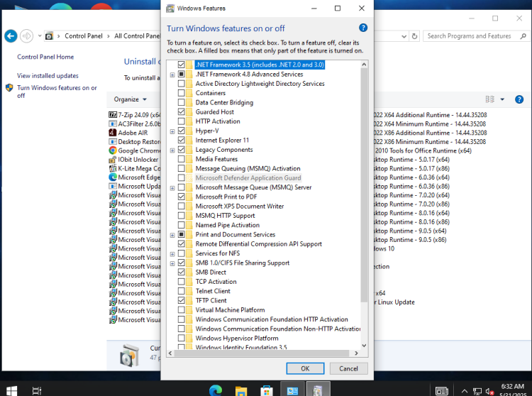Screen dimensions: 532x396
Task: Expand Microsoft Message Queue (MSMQ) Server
Action: tap(172, 188)
